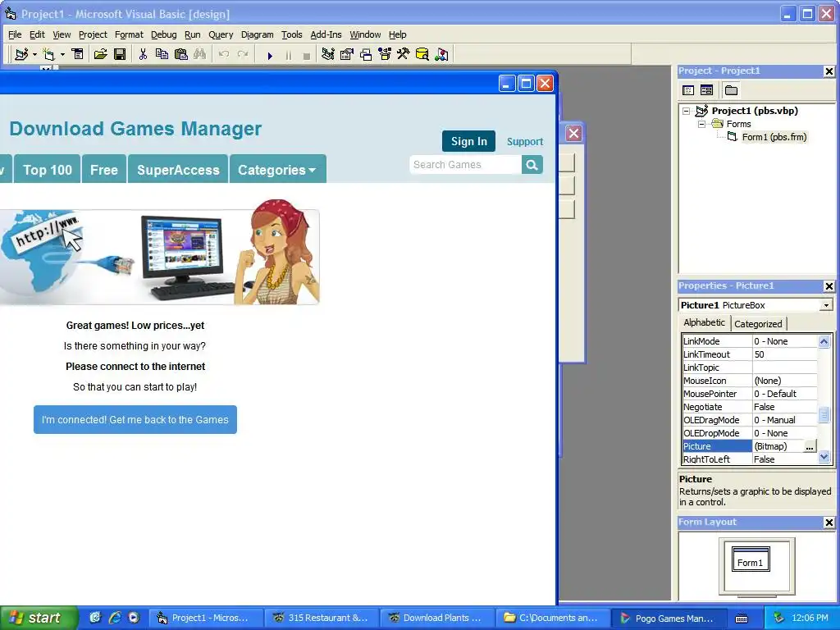Close the Form Layout panel
This screenshot has width=840, height=630.
coord(829,523)
